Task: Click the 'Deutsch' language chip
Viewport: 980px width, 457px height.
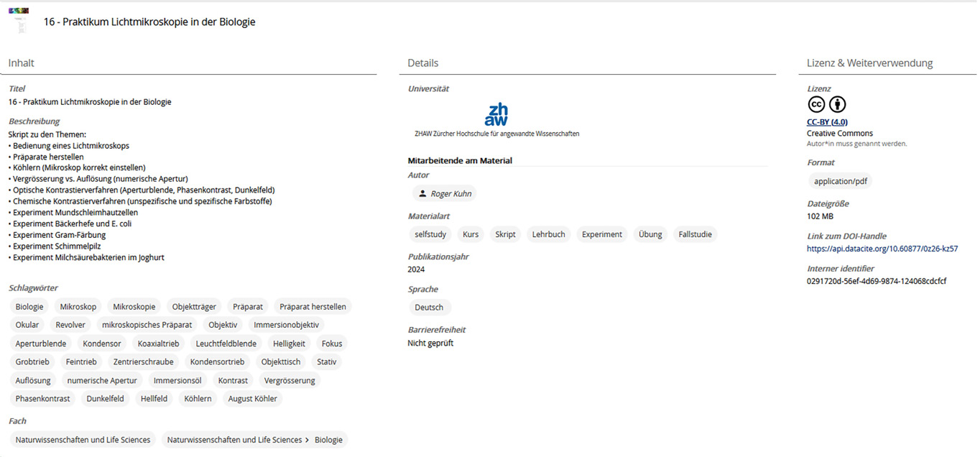Action: pyautogui.click(x=429, y=308)
